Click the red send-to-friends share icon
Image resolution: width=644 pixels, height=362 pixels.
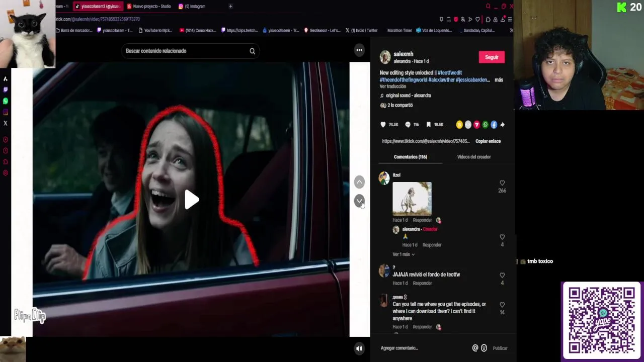click(476, 125)
